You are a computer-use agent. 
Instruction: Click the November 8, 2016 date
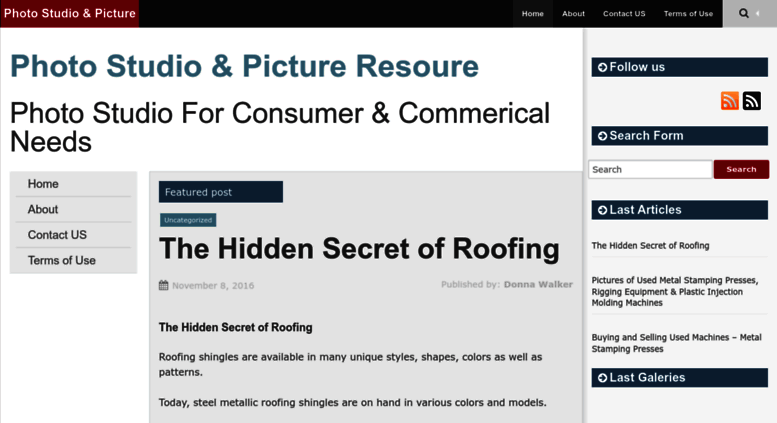pyautogui.click(x=213, y=285)
